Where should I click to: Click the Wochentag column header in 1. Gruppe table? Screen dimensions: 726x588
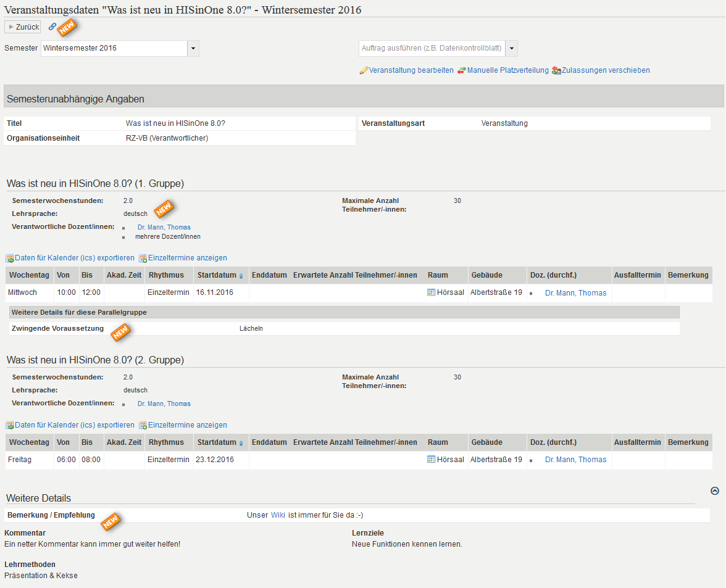29,275
